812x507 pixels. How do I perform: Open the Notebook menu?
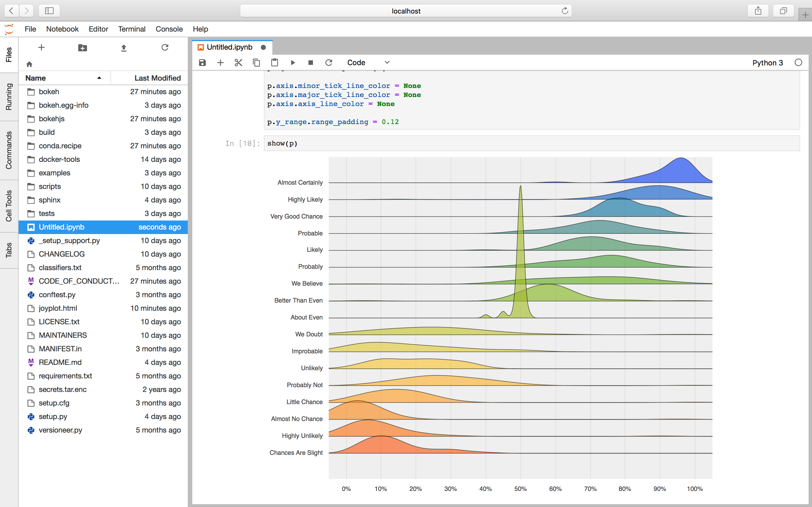click(x=62, y=29)
